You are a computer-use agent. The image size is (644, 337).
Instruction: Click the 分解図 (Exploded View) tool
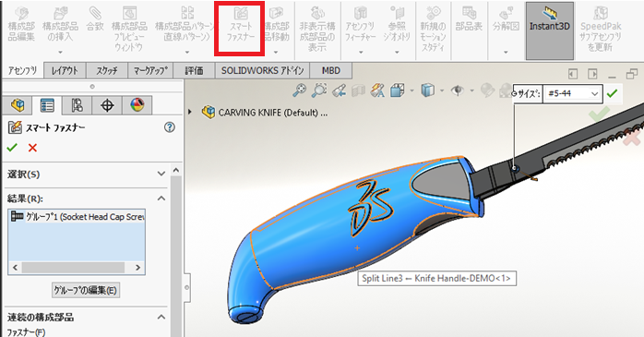coord(506,18)
